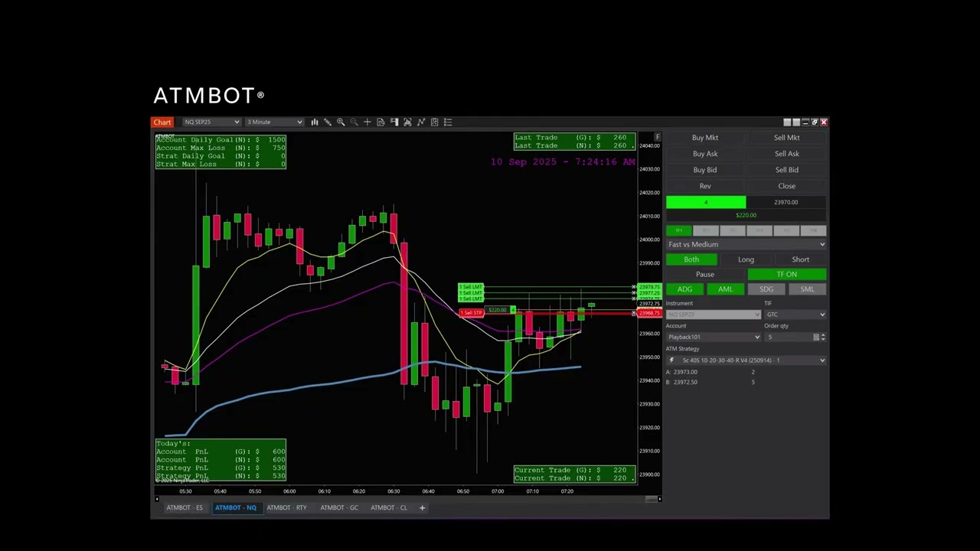Switch to the ATMBOT - GC tab
This screenshot has height=551, width=980.
click(x=339, y=507)
